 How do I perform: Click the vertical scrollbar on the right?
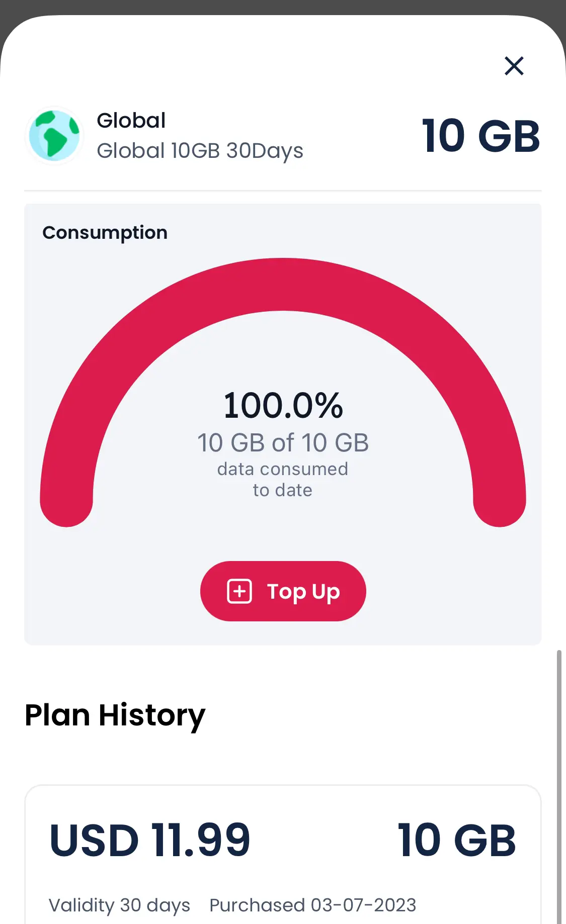click(x=558, y=787)
